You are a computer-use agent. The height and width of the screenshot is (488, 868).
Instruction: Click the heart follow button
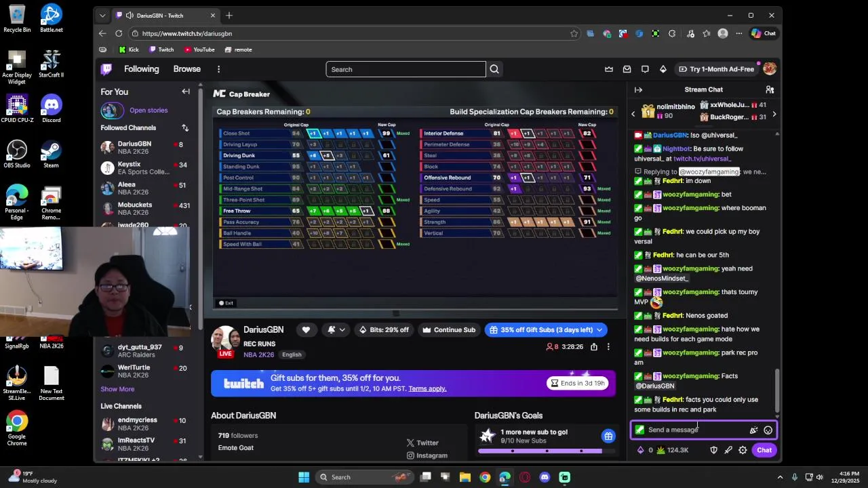click(306, 329)
